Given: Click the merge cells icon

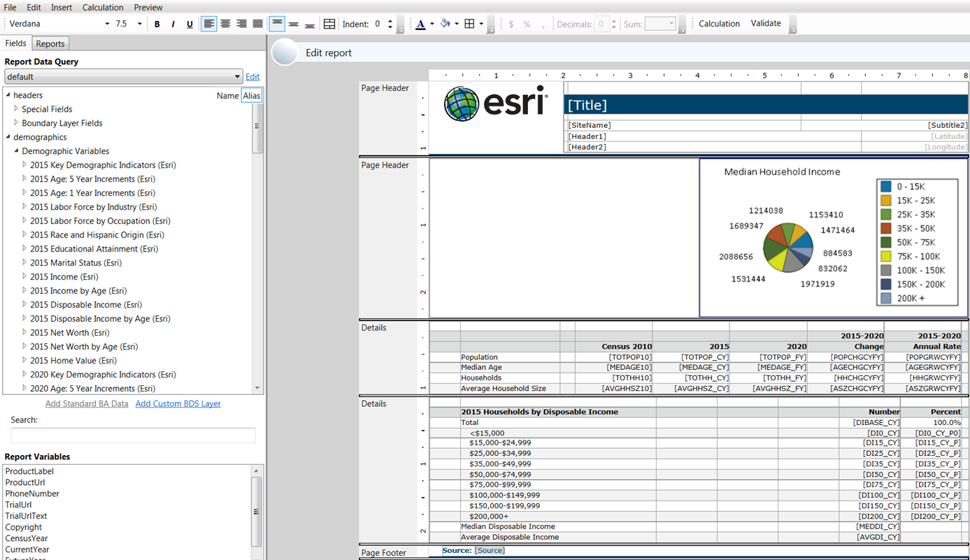Looking at the screenshot, I should coord(329,24).
